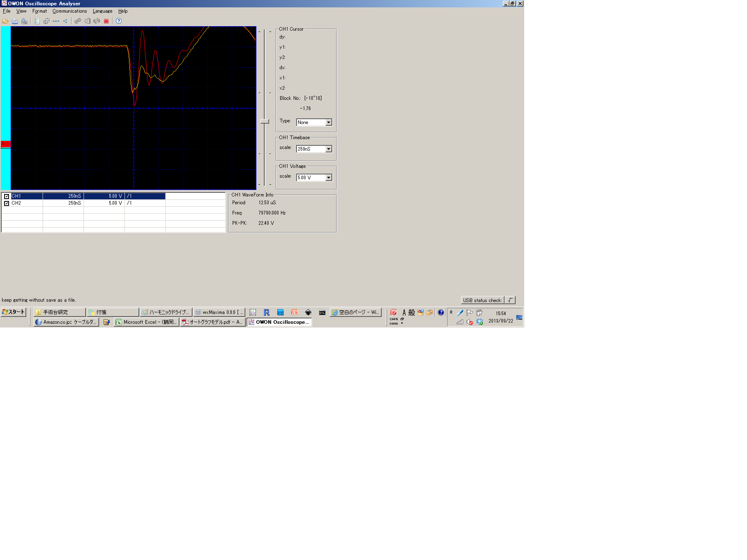The height and width of the screenshot is (560, 747).
Task: Open the cursor Type dropdown
Action: 328,122
